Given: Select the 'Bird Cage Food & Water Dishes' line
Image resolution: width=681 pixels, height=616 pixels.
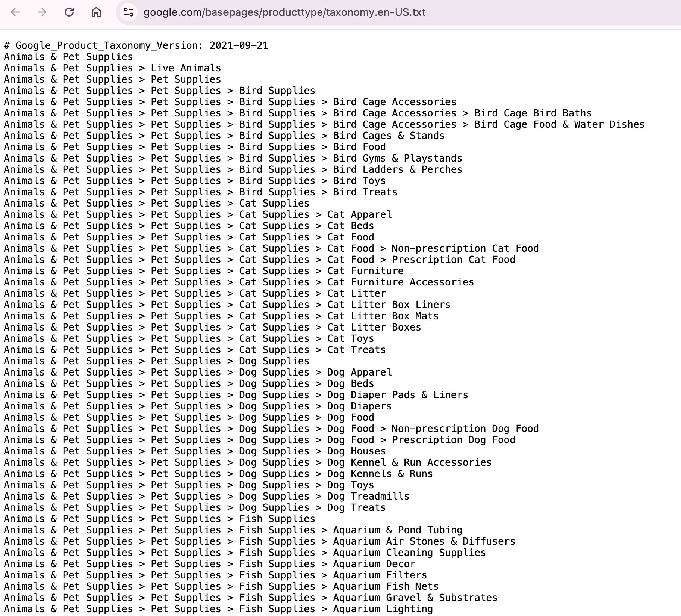Looking at the screenshot, I should click(x=324, y=124).
